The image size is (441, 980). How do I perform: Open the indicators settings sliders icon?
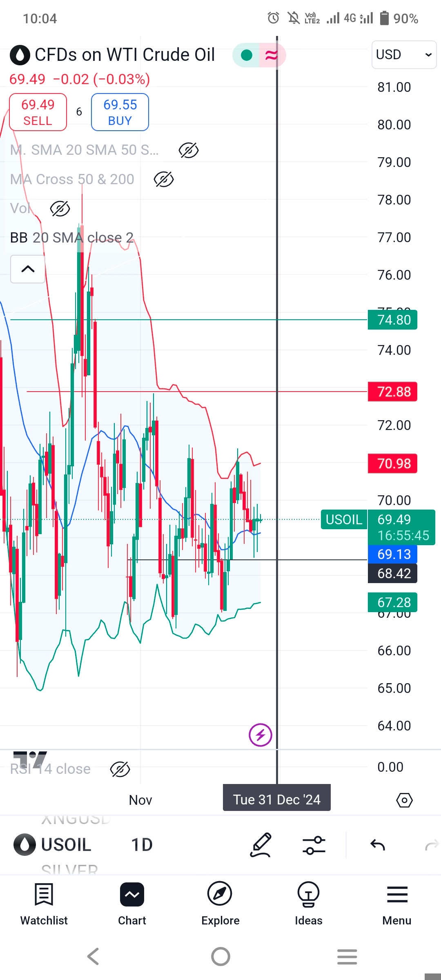[314, 845]
